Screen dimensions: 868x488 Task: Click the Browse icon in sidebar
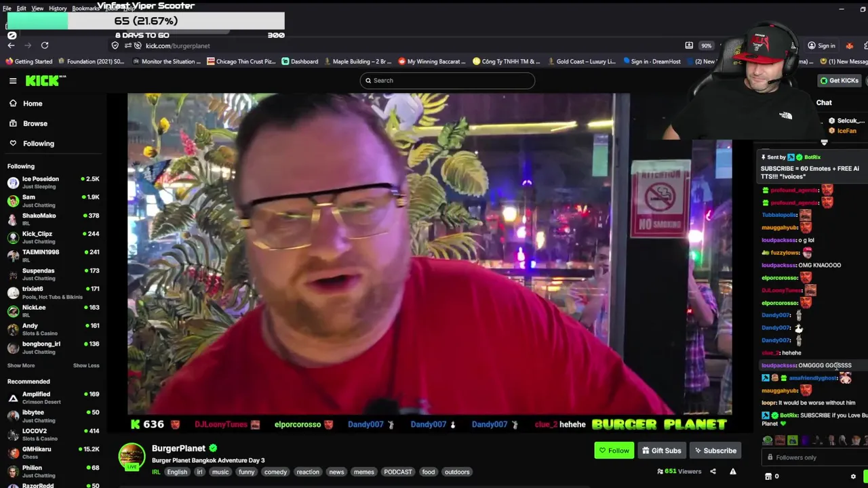pyautogui.click(x=13, y=123)
